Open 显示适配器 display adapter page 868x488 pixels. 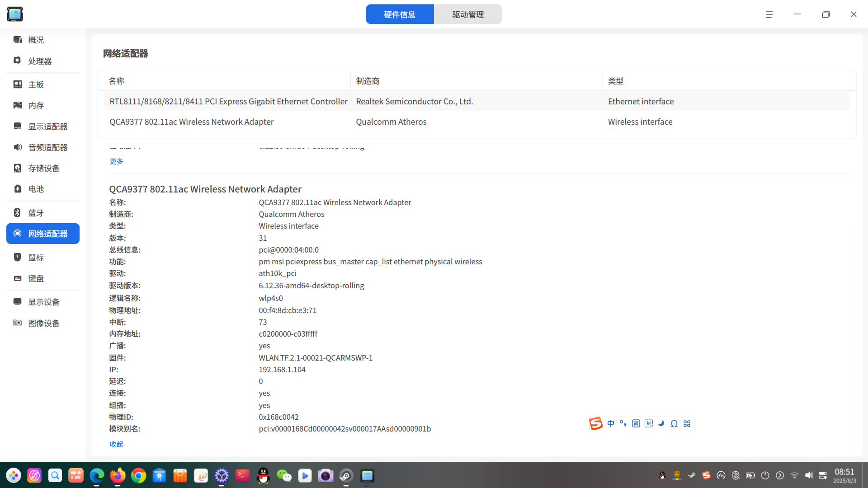pos(43,127)
